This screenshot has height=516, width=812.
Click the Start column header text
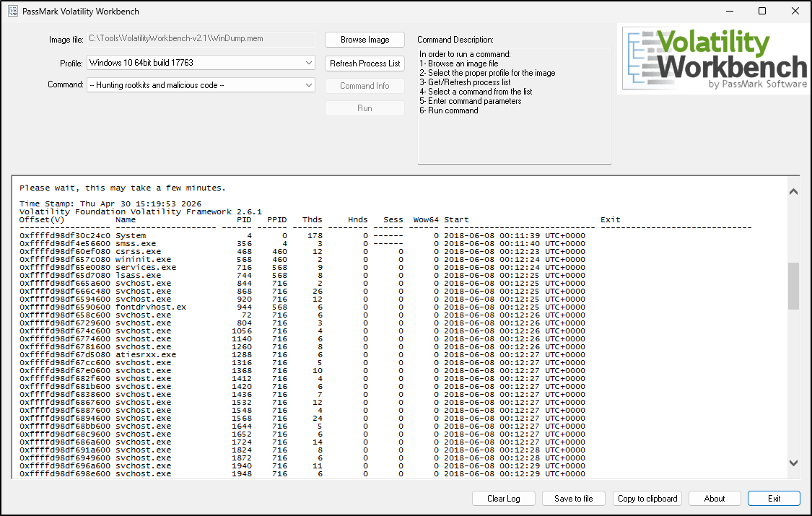coord(456,219)
